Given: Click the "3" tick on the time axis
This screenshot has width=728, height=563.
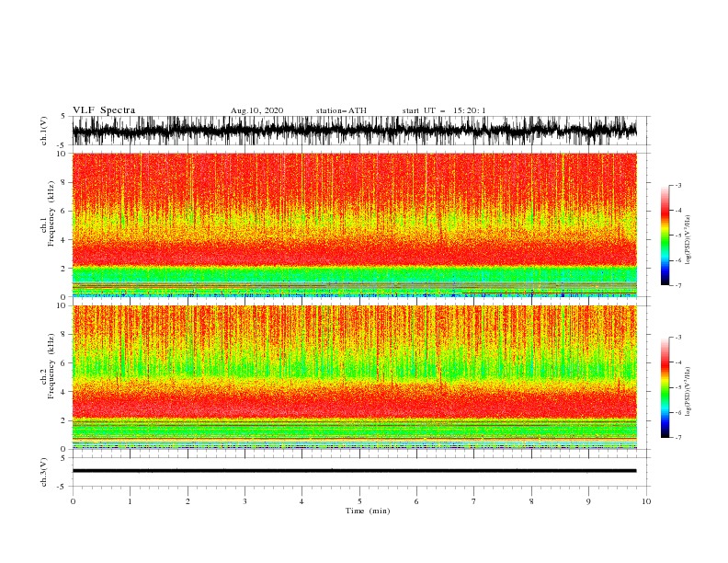Looking at the screenshot, I should coord(245,501).
